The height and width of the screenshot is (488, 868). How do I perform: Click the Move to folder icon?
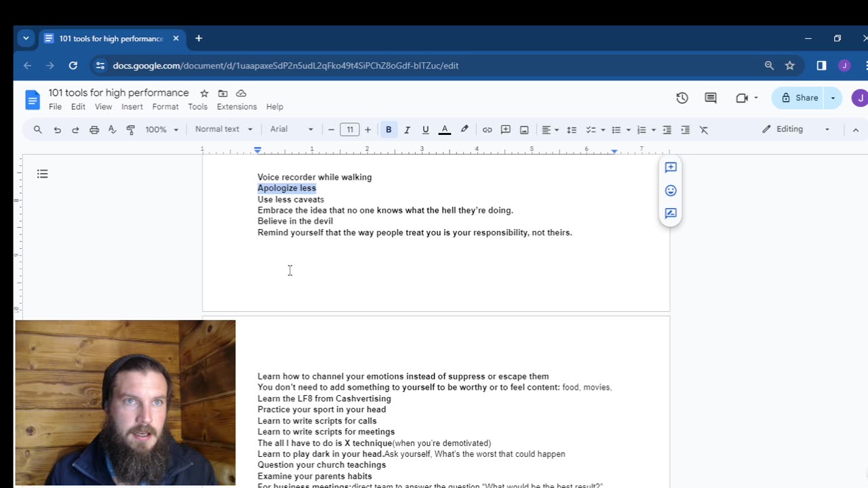coord(222,93)
